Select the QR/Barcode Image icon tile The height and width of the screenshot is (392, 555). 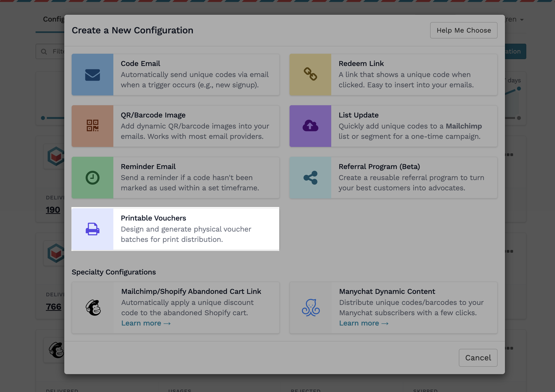coord(92,126)
